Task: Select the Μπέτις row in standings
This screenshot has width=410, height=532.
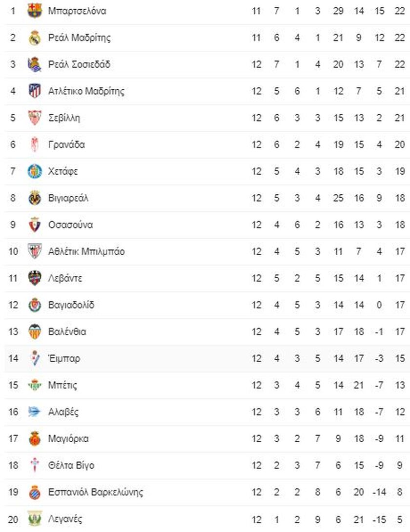Action: 207,385
